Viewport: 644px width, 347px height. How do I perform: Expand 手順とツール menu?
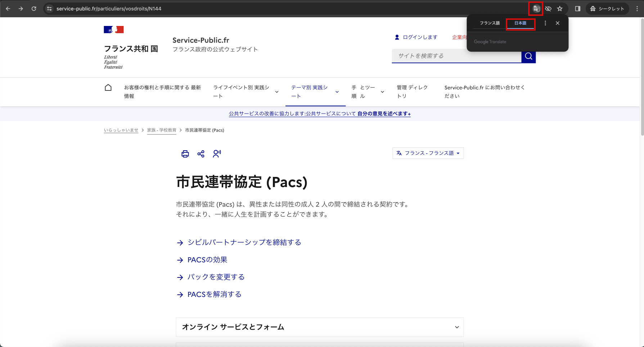[368, 92]
